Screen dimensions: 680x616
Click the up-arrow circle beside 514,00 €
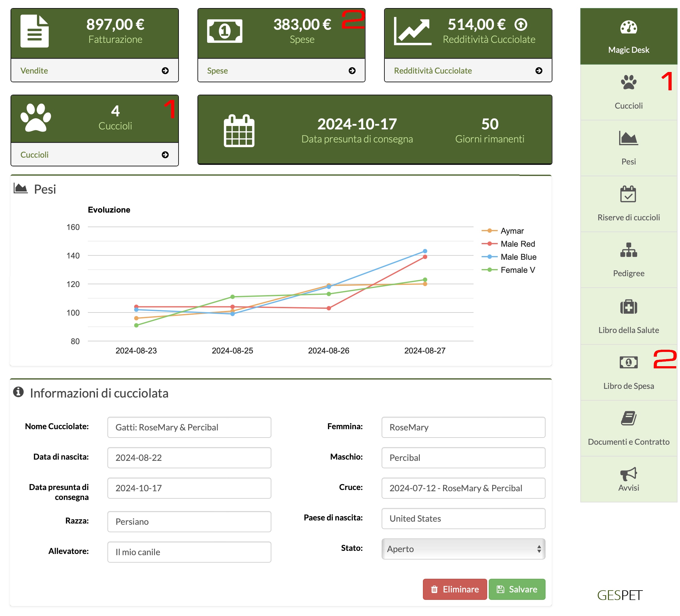520,24
